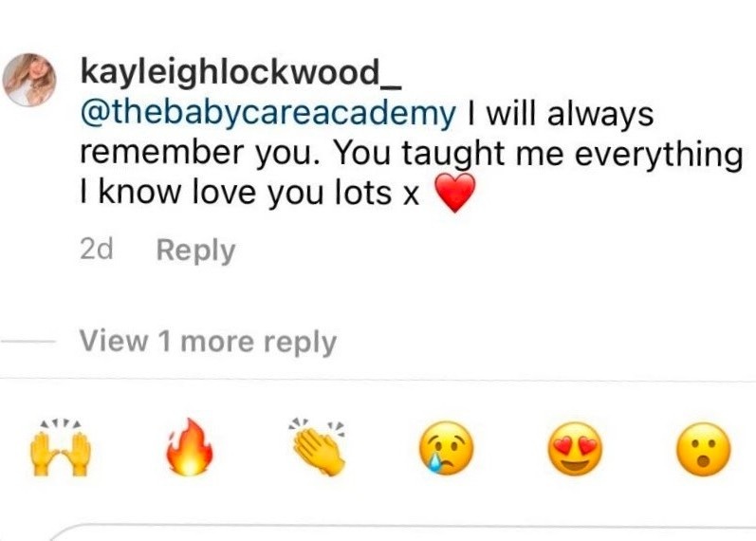756x541 pixels.
Task: Insert the fire emoji reaction
Action: [x=190, y=447]
